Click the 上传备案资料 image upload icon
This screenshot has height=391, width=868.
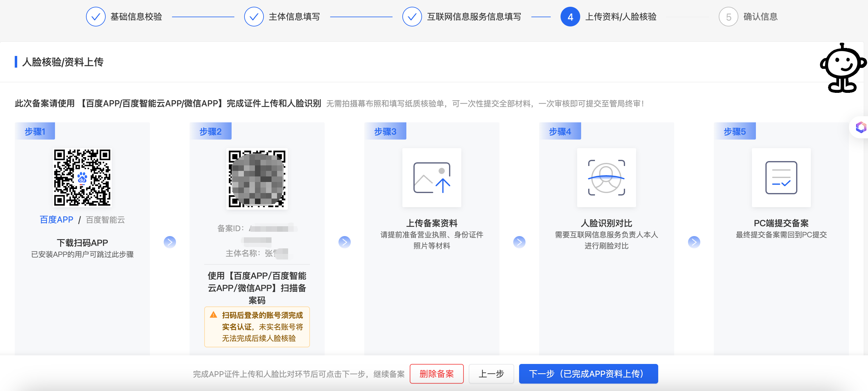(432, 177)
